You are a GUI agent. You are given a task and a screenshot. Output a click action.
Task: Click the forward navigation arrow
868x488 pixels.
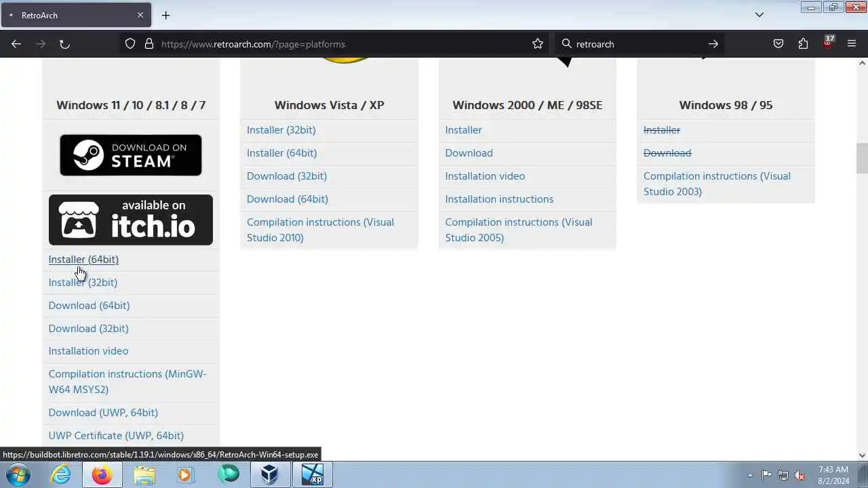41,44
